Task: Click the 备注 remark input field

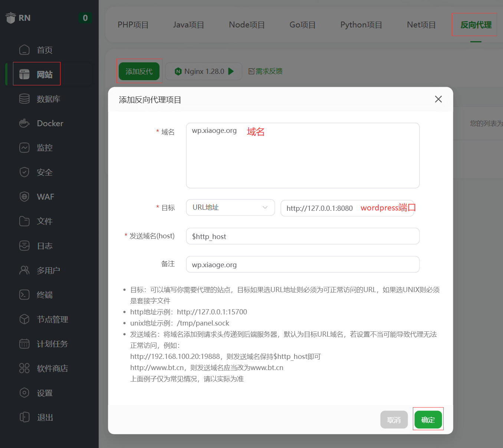Action: pos(302,265)
